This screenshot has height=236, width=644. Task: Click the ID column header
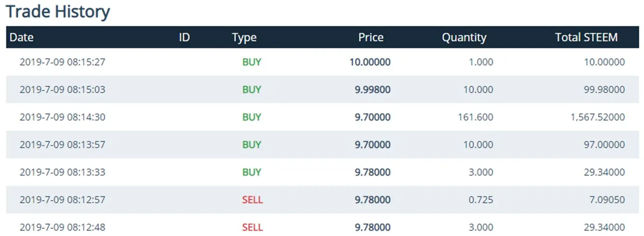click(x=184, y=37)
